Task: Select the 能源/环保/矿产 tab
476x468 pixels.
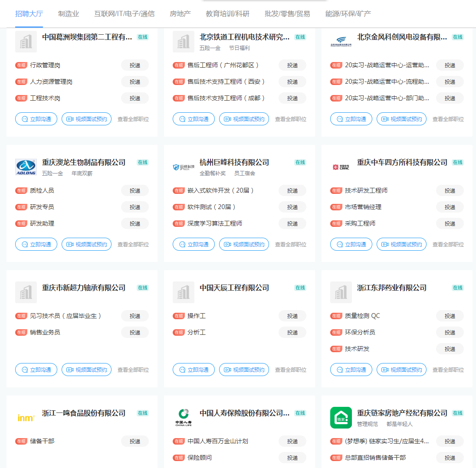Action: (348, 13)
